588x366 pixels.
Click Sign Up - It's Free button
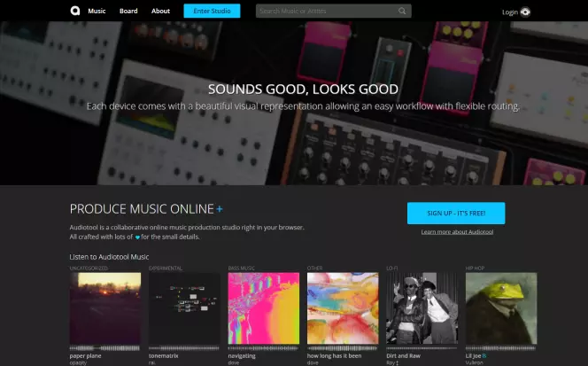click(x=456, y=214)
